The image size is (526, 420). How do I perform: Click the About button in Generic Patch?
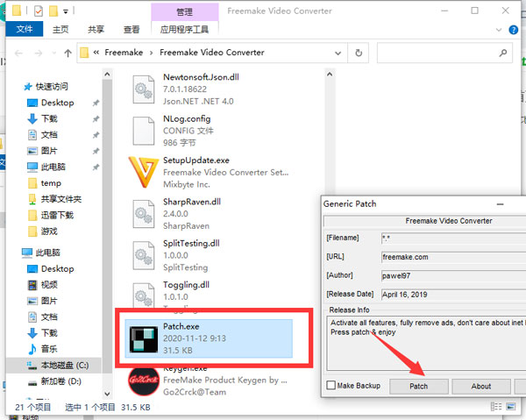(481, 386)
